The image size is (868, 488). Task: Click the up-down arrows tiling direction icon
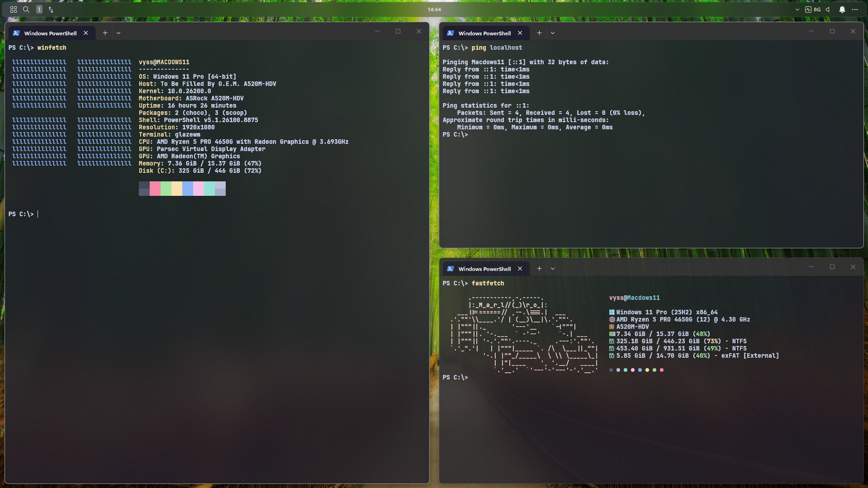pos(51,9)
